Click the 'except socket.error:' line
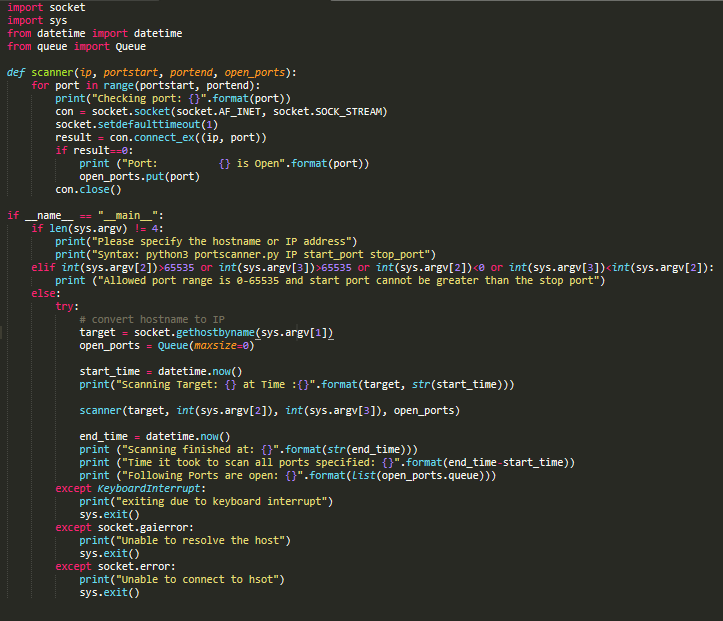Viewport: 723px width, 621px height. 115,566
